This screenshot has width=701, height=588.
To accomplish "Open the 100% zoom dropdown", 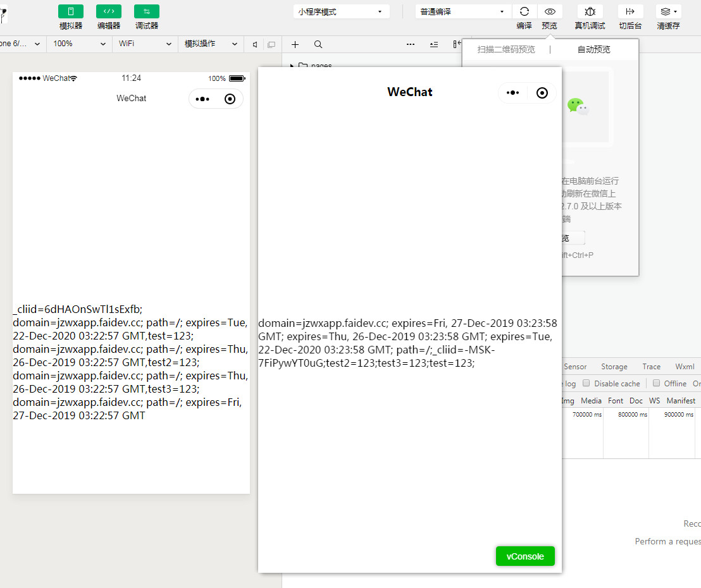I will click(x=79, y=44).
